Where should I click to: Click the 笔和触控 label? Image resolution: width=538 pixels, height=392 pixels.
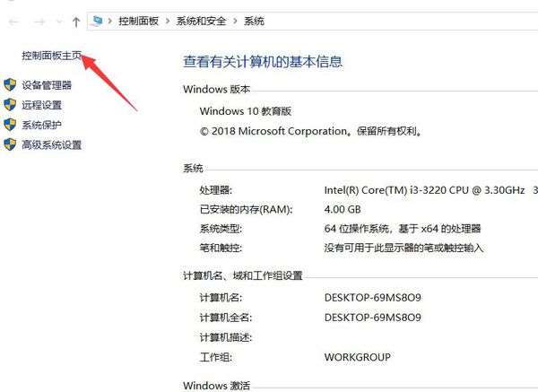[221, 248]
